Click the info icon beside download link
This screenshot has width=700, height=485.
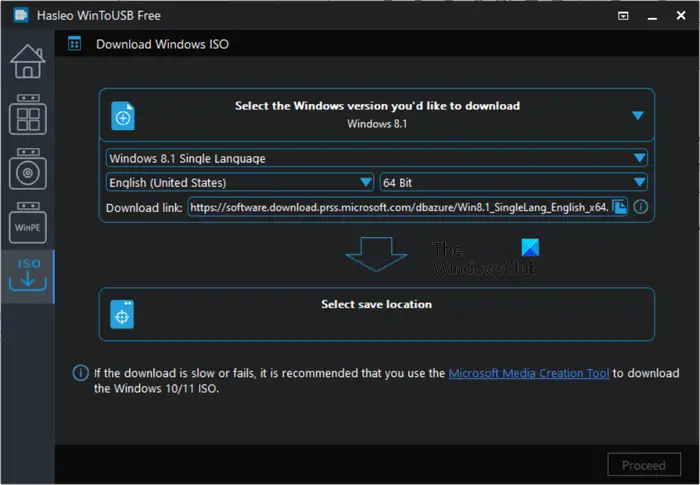[x=641, y=207]
